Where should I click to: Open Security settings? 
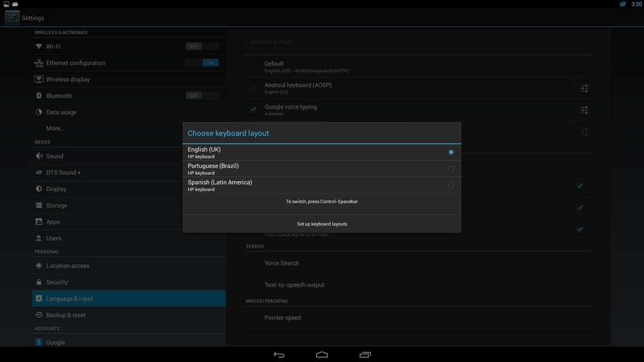point(129,282)
